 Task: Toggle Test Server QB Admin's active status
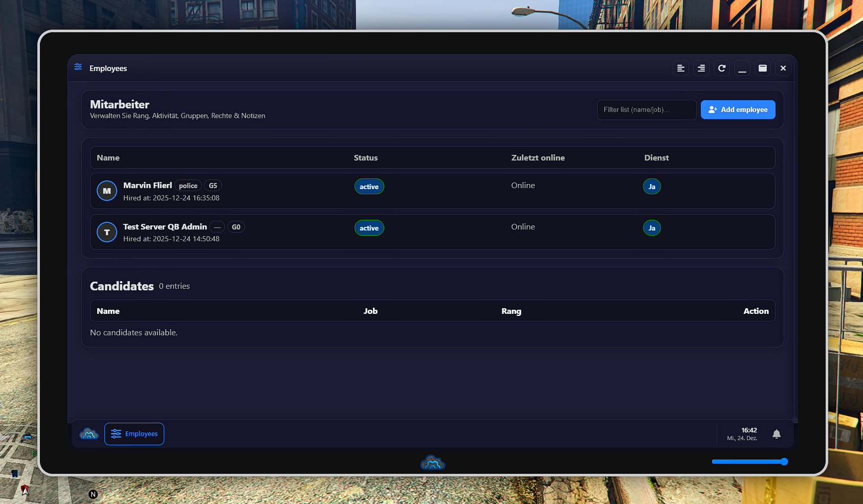[x=369, y=228]
